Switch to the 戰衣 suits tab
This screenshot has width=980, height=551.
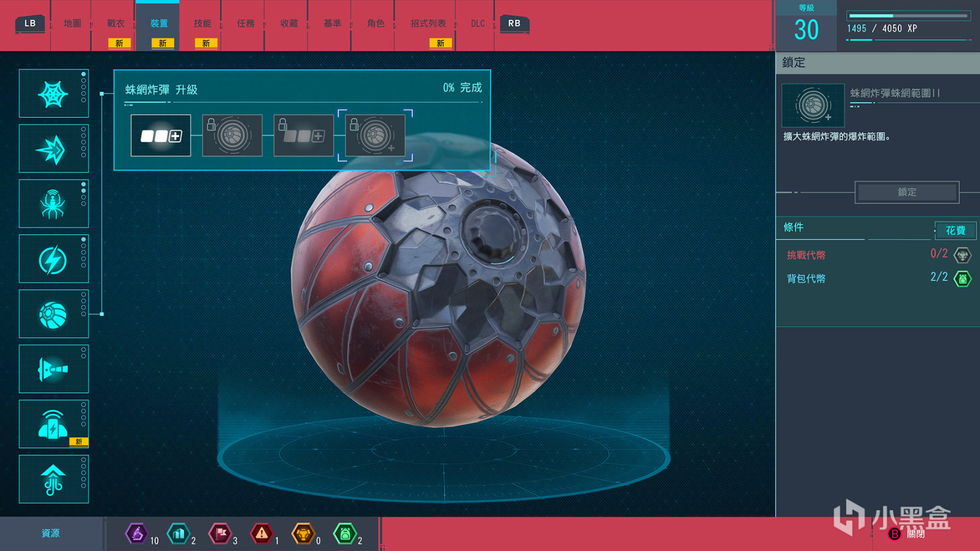[x=116, y=23]
